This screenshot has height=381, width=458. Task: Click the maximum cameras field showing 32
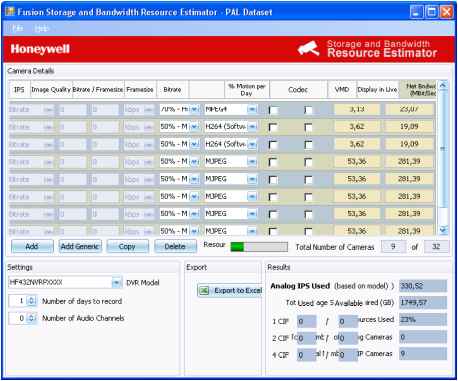pos(436,247)
